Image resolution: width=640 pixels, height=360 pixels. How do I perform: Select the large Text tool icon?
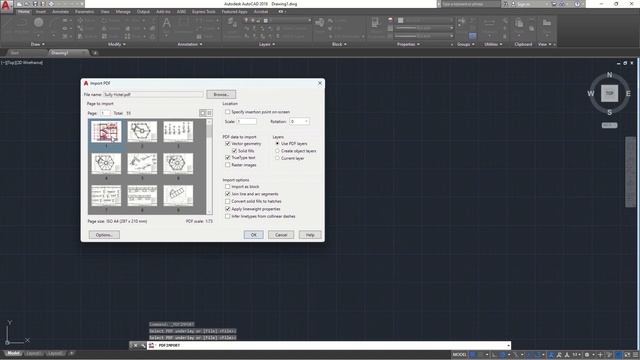pyautogui.click(x=167, y=24)
